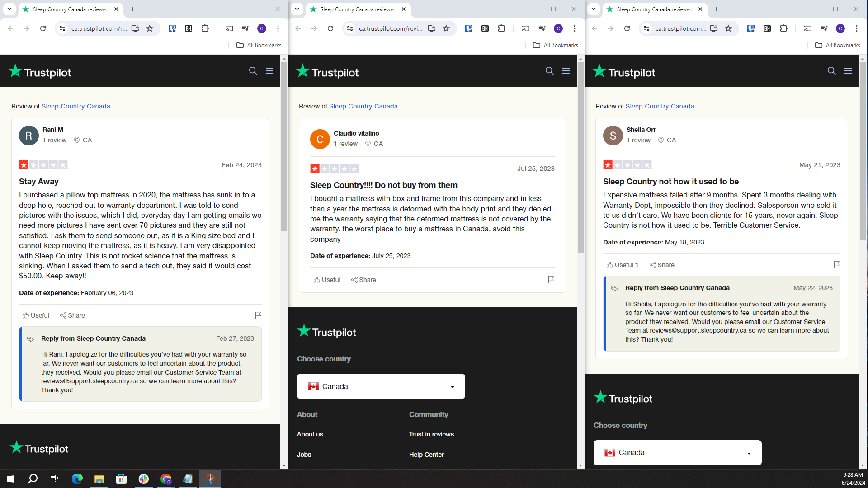Click Rani M reviewer name

pyautogui.click(x=53, y=130)
